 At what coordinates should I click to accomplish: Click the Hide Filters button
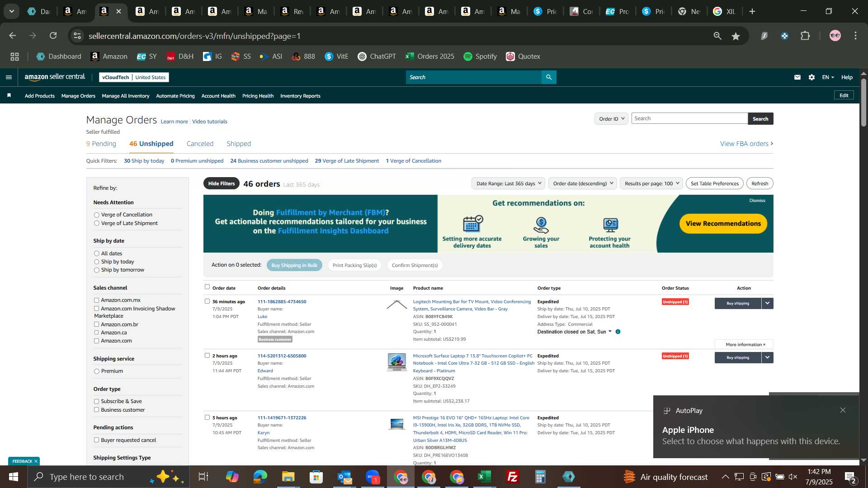pyautogui.click(x=222, y=183)
